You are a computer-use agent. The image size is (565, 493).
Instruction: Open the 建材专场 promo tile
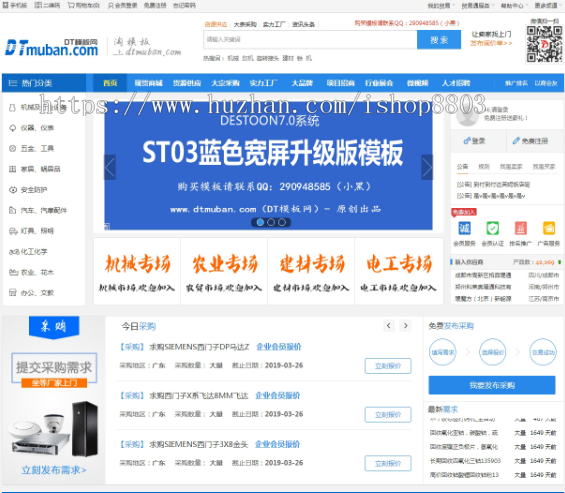coord(311,271)
